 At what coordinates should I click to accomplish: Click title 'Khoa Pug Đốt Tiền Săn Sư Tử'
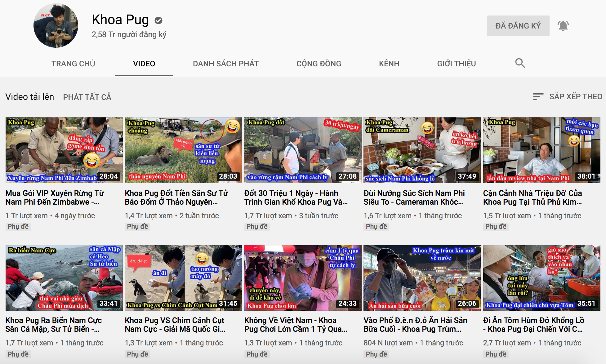[176, 198]
